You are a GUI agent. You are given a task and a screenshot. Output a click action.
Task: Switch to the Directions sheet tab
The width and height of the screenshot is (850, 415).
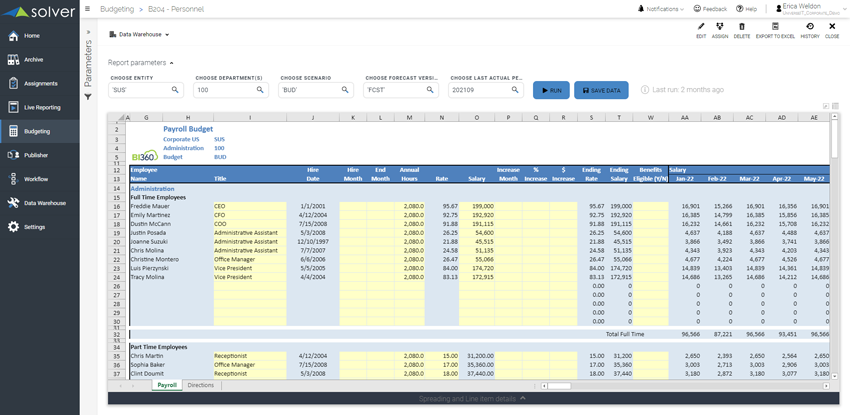click(x=200, y=385)
